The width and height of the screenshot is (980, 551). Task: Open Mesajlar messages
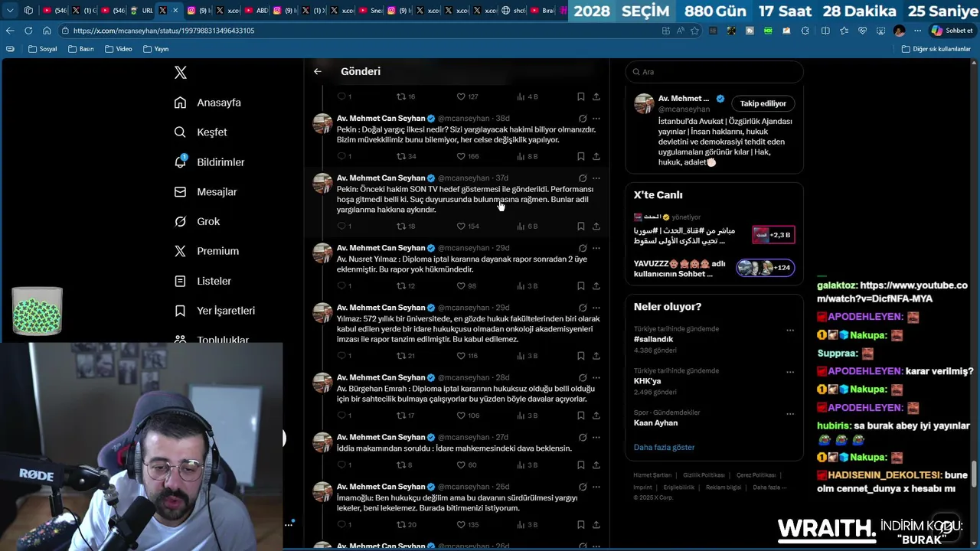(x=206, y=192)
